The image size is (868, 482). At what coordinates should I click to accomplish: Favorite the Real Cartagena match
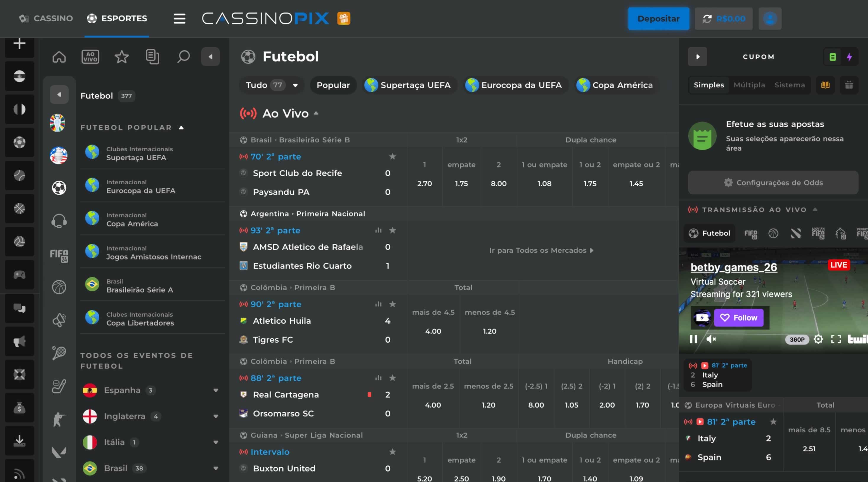pos(393,378)
